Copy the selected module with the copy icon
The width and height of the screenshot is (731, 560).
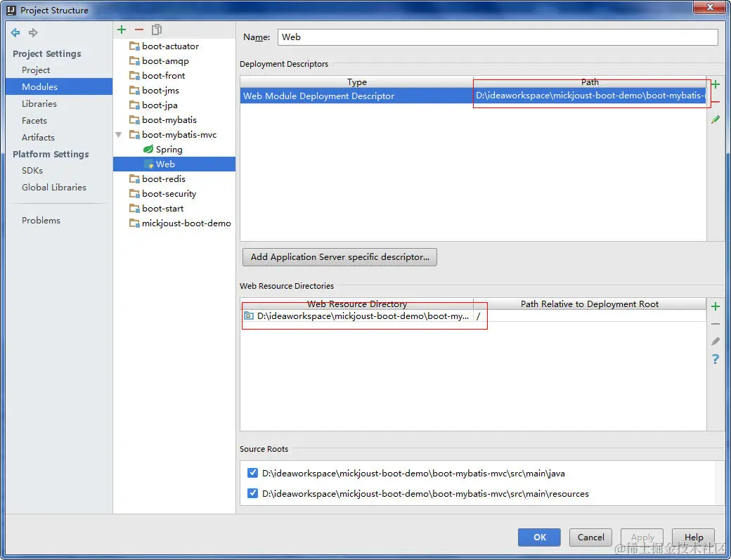157,30
